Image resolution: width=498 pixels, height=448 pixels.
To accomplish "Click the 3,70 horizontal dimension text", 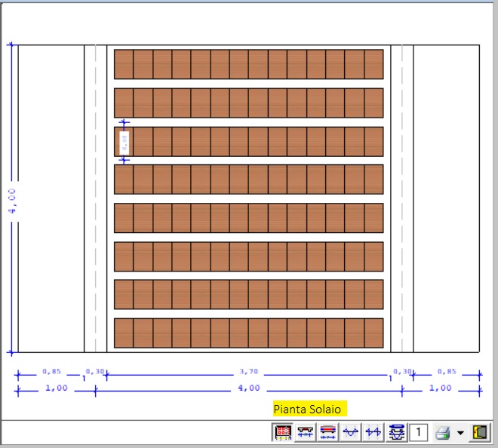I will 248,371.
